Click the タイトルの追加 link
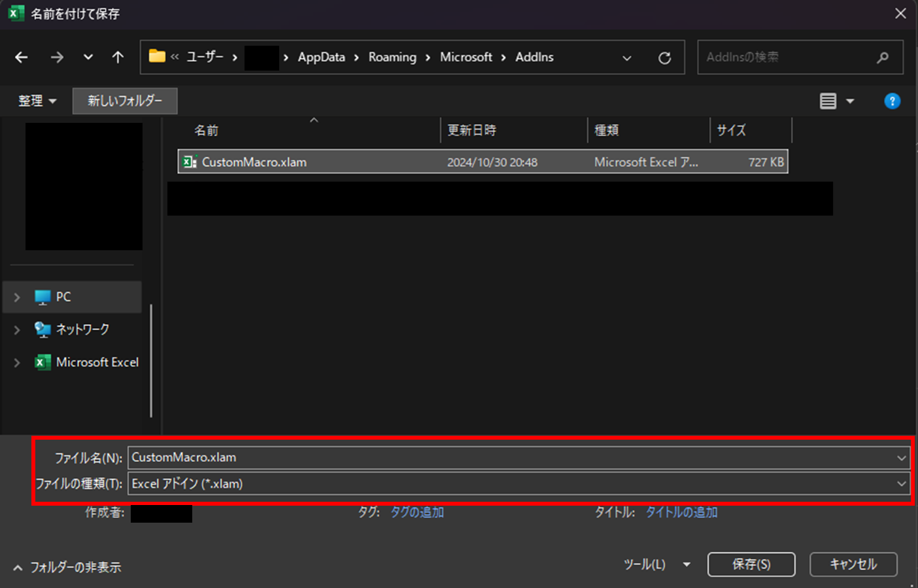The image size is (918, 588). (681, 512)
